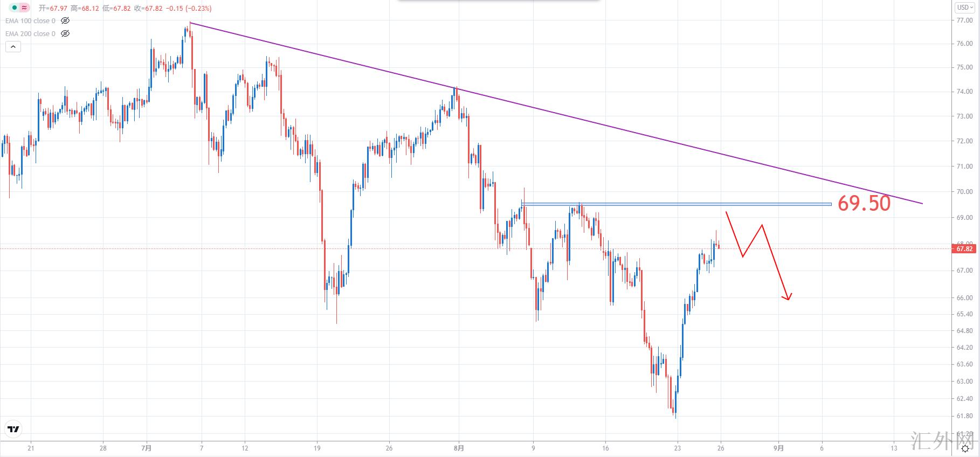Image resolution: width=980 pixels, height=457 pixels.
Task: Click the TradingView logo icon
Action: pos(13,430)
